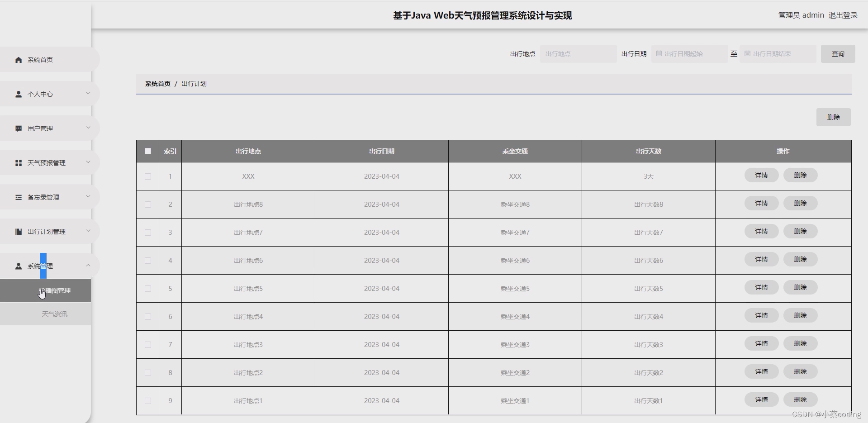Screen dimensions: 868x423
Task: Check the checkbox for 出行地点5 row
Action: coord(148,289)
